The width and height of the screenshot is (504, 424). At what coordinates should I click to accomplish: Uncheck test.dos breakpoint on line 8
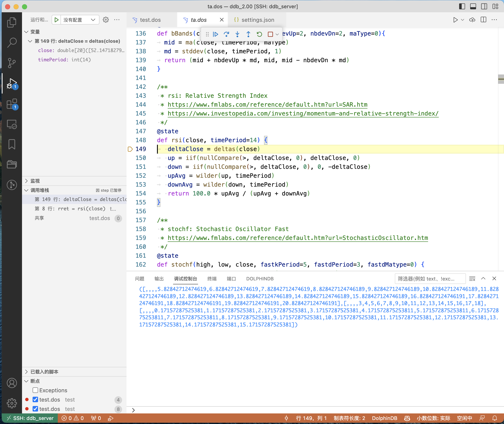35,409
